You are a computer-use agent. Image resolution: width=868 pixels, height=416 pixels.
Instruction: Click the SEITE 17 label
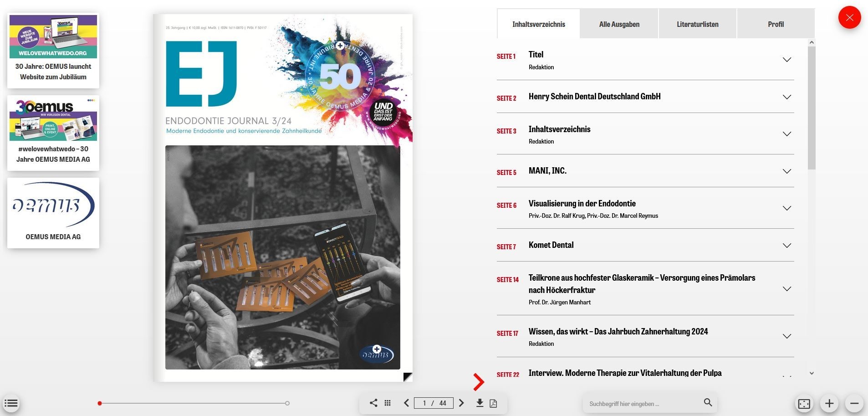[x=507, y=334]
